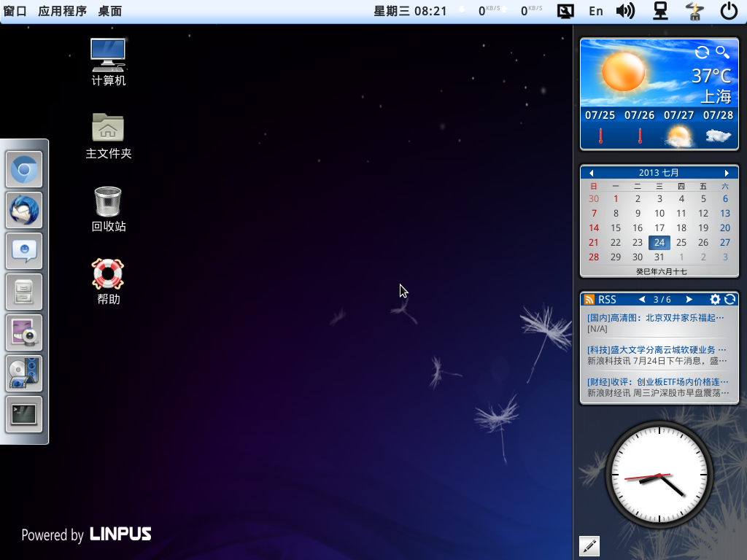The width and height of the screenshot is (747, 560).
Task: Launch Thunderbird mail from the dock
Action: pos(24,210)
